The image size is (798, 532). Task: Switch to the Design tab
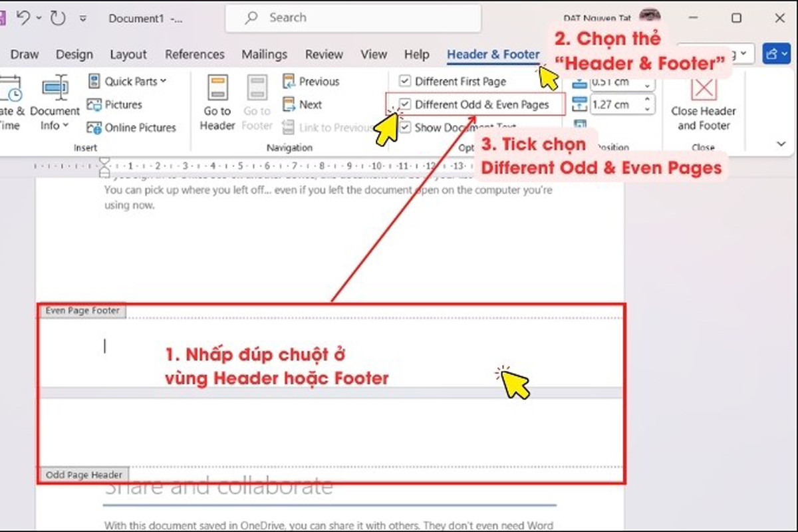(x=74, y=55)
